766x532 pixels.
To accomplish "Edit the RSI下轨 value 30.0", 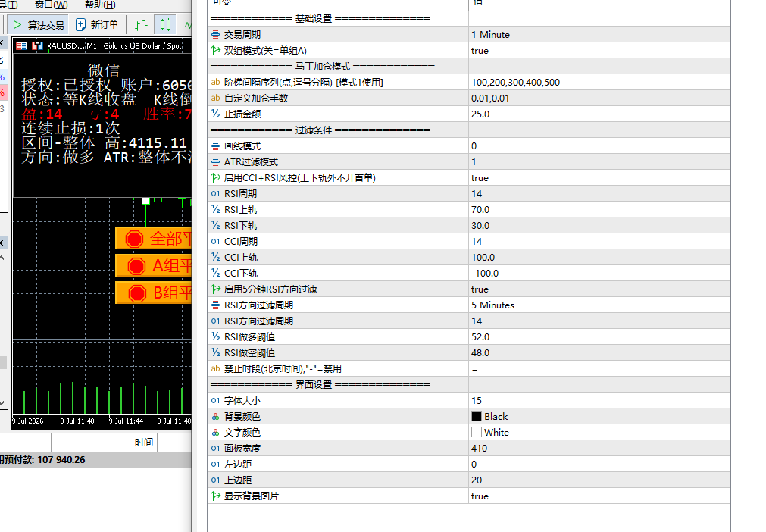I will tap(599, 226).
